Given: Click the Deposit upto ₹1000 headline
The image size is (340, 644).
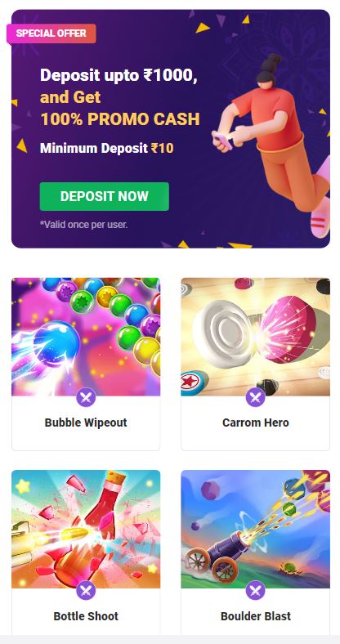Looking at the screenshot, I should (x=119, y=75).
